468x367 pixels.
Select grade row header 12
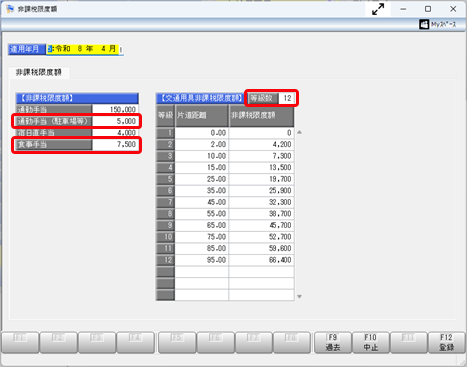(x=166, y=260)
